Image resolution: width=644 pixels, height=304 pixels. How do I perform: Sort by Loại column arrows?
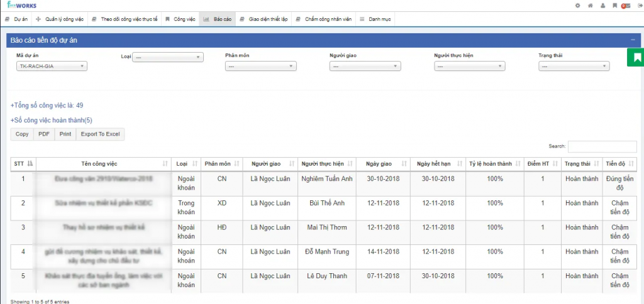point(195,164)
